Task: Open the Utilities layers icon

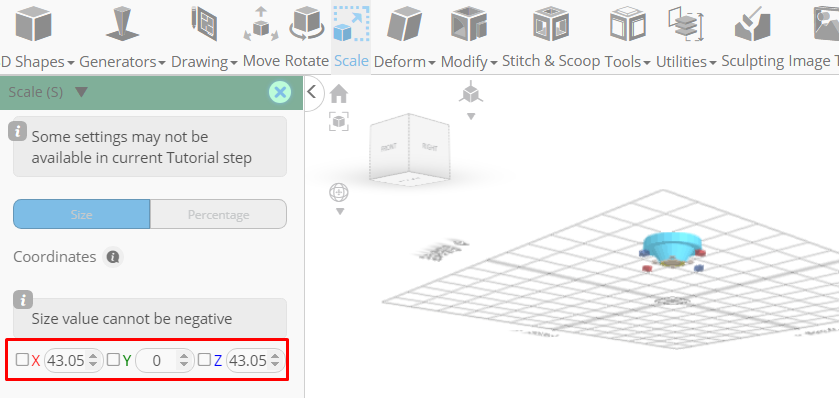Action: pos(686,24)
